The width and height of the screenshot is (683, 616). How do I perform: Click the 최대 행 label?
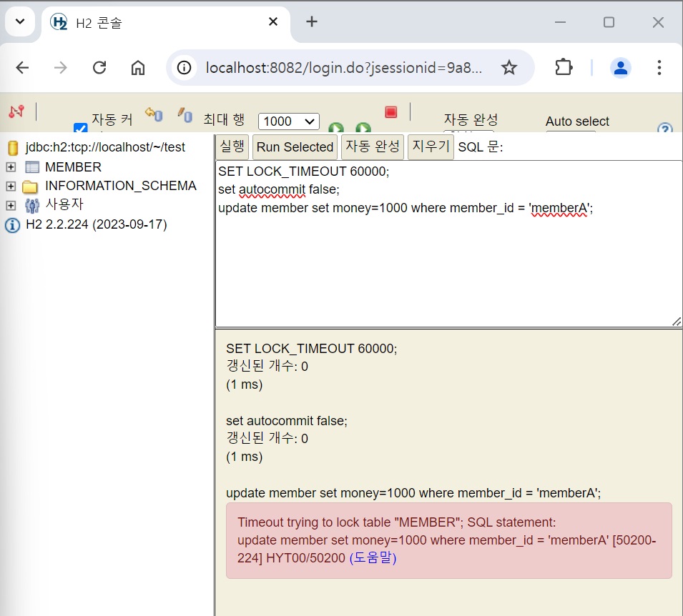pos(224,119)
